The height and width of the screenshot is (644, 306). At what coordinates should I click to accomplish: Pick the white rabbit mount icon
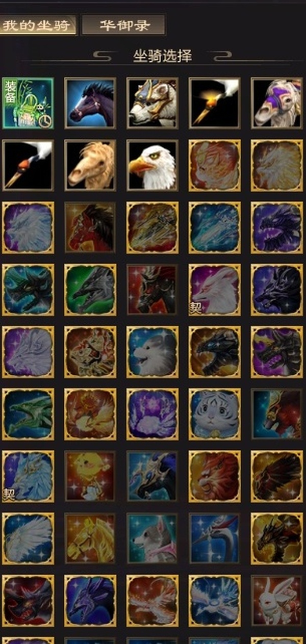click(277, 601)
